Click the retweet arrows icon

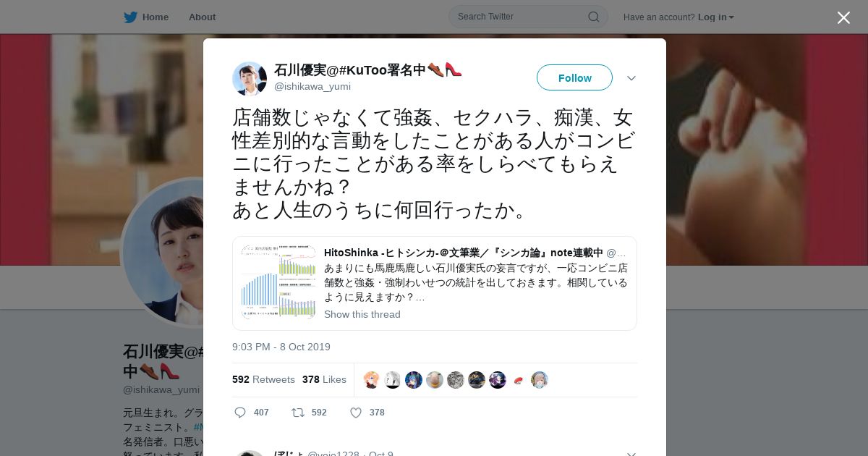tap(298, 413)
